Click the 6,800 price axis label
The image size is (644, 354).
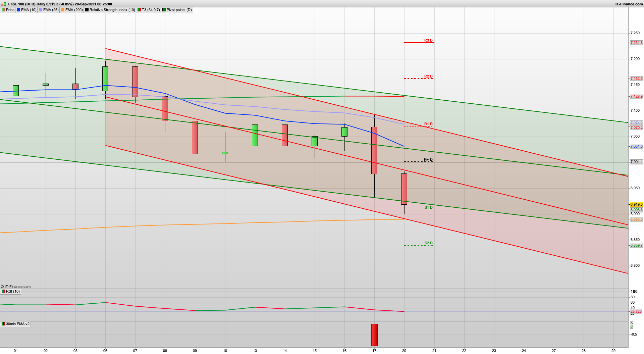click(x=635, y=266)
